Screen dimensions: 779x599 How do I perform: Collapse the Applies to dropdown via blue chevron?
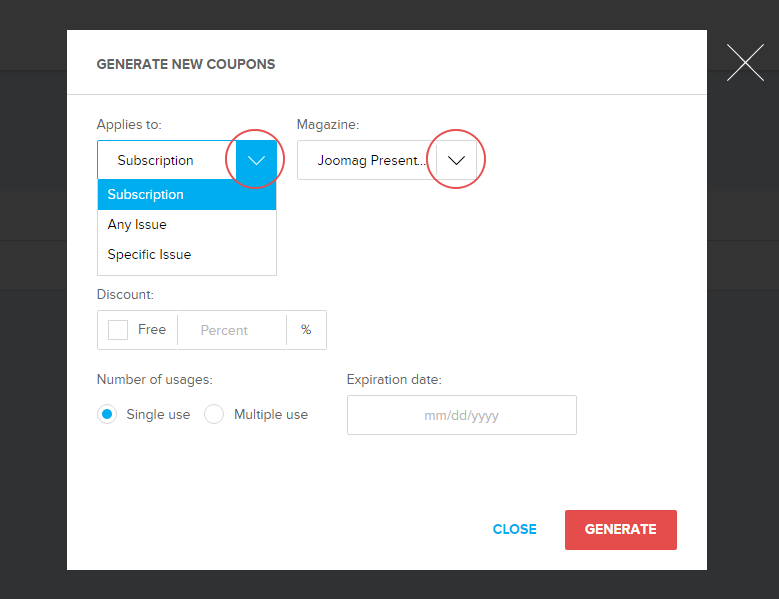[256, 160]
